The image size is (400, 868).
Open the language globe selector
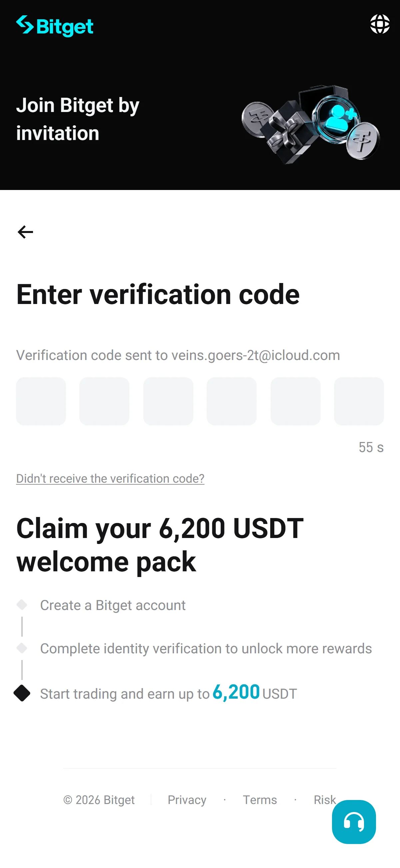click(x=380, y=24)
